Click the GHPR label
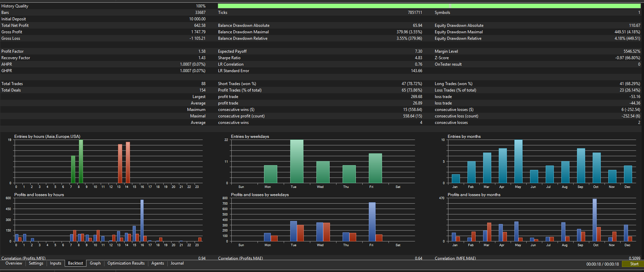Viewport: 644px width, 272px height. coord(6,71)
